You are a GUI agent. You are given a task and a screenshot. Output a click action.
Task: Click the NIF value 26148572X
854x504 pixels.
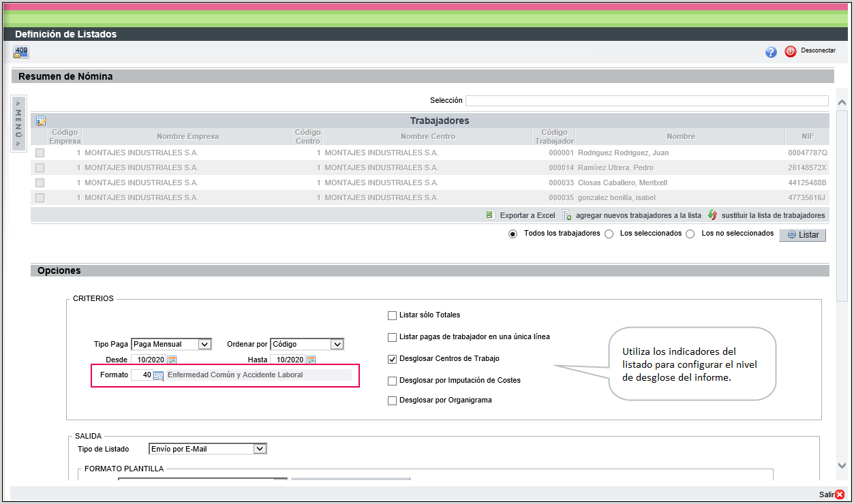(807, 168)
